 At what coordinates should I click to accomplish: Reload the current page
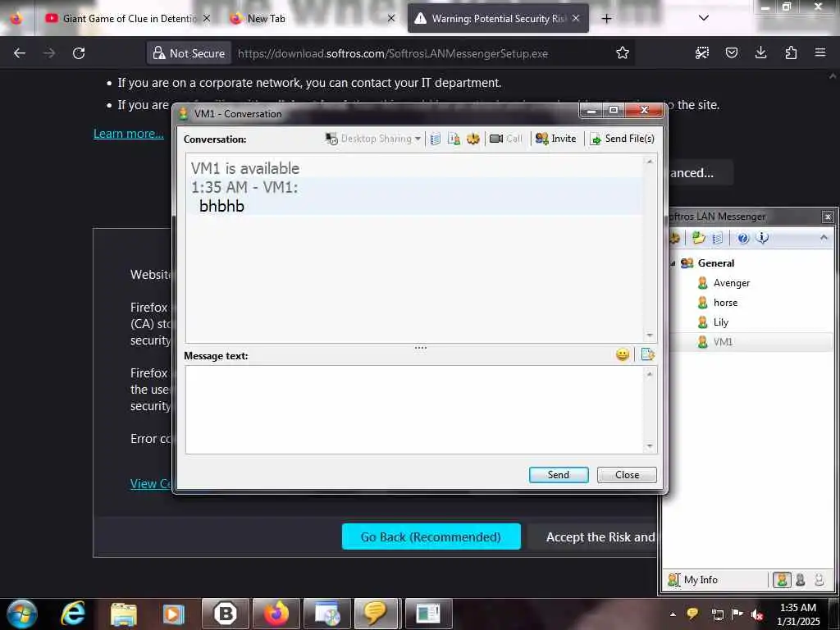(x=79, y=53)
